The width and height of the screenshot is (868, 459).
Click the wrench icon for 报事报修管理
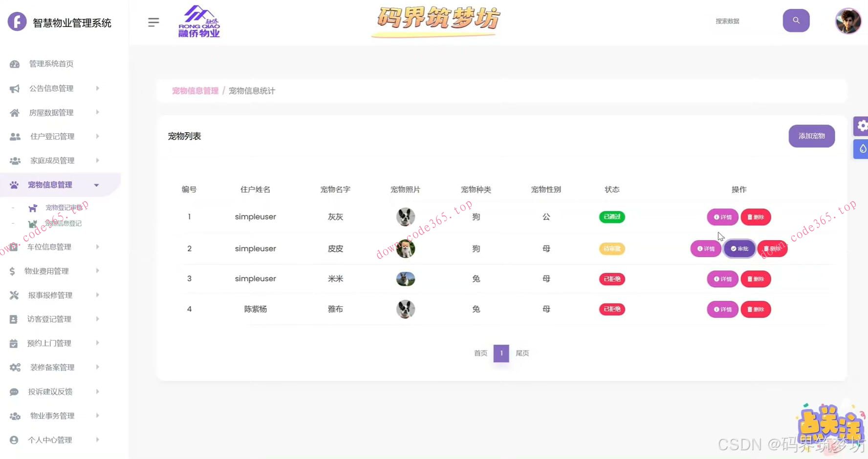15,295
